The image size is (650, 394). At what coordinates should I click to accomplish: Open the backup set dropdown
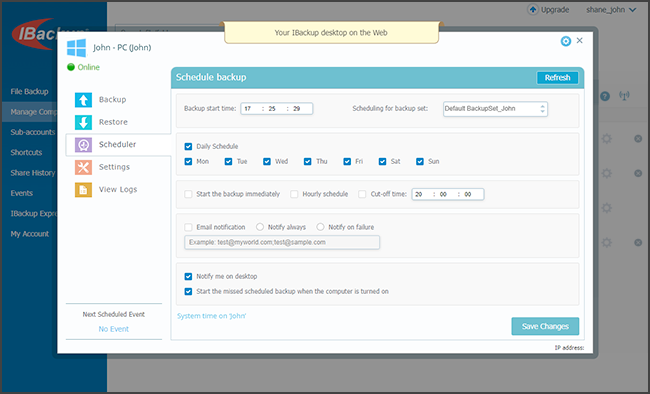point(495,109)
